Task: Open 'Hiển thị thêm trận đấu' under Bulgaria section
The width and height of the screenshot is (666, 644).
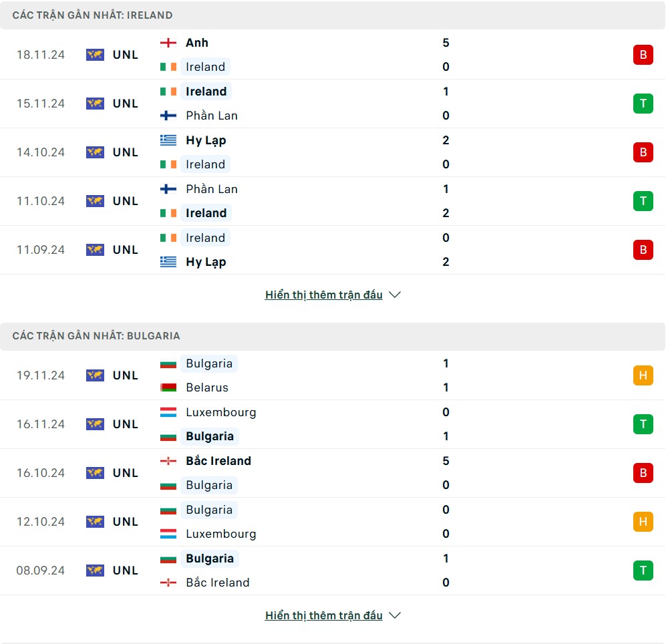Action: click(324, 615)
